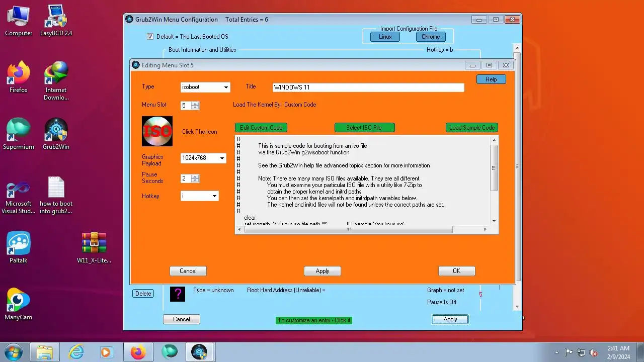
Task: Click the purple question mark entry icon
Action: point(178,294)
